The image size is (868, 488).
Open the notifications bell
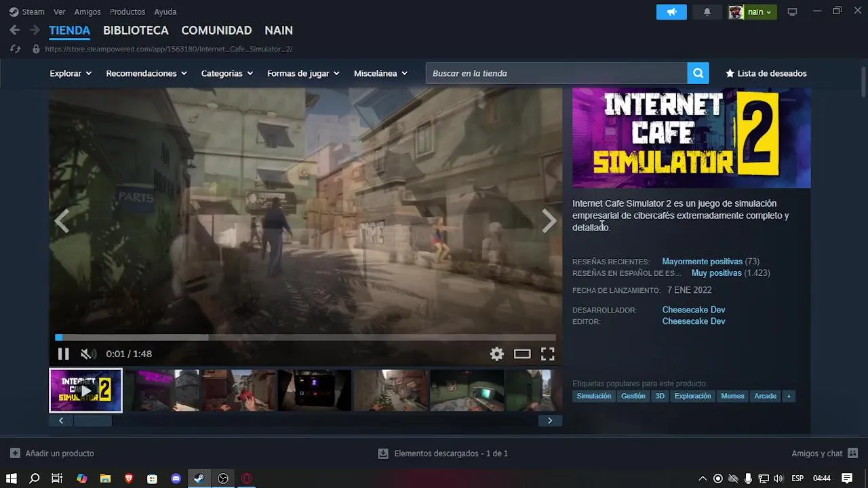pos(707,12)
